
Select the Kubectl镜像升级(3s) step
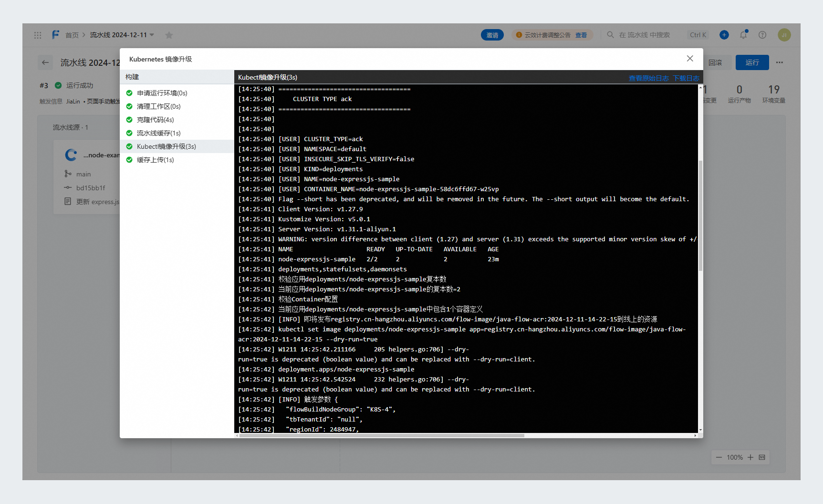(177, 146)
